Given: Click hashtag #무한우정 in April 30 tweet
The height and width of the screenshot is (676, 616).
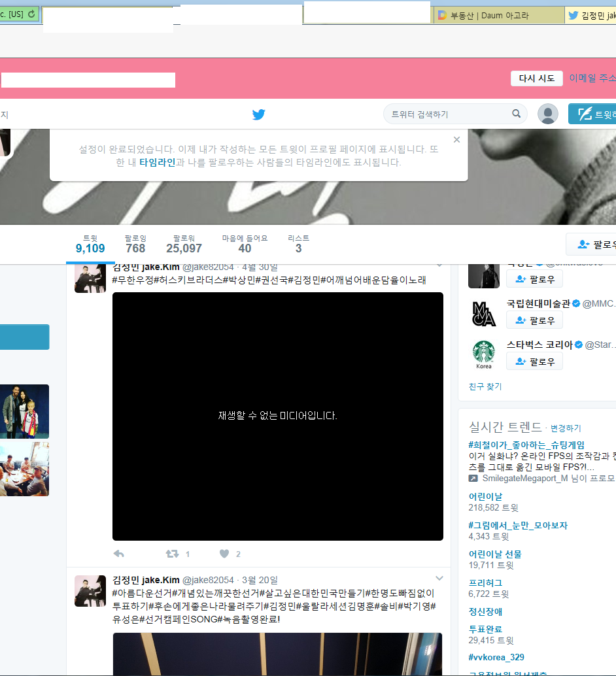Looking at the screenshot, I should coord(133,280).
